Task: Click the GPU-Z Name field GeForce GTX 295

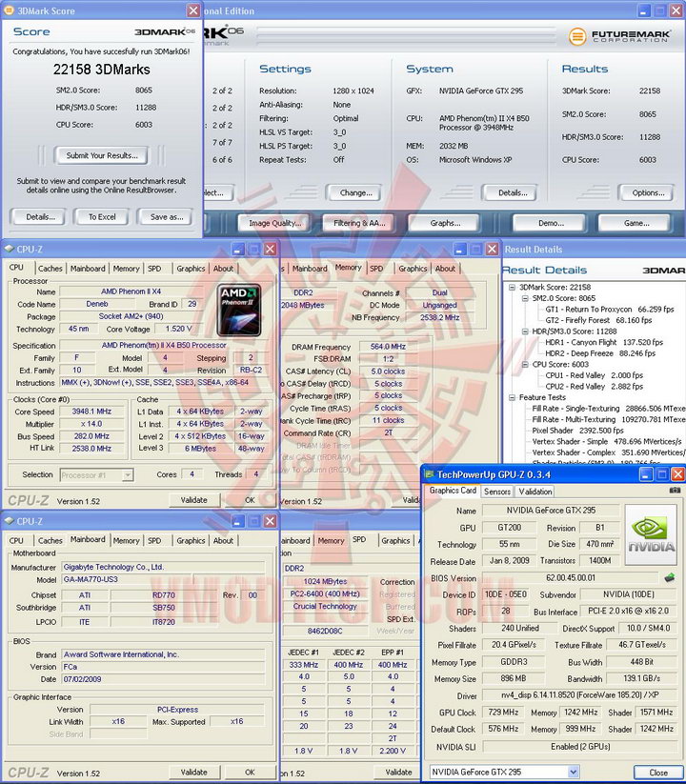Action: (551, 511)
